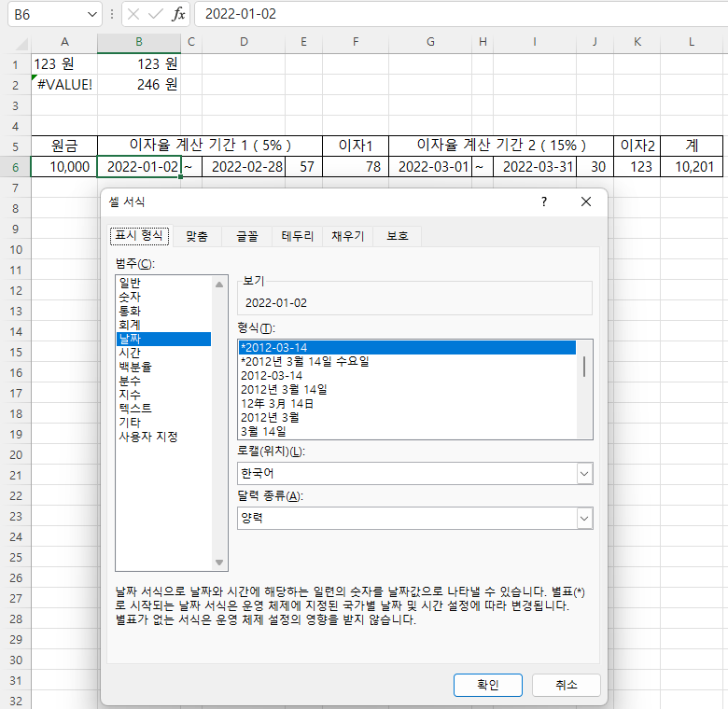Select 시간 category

point(164,353)
